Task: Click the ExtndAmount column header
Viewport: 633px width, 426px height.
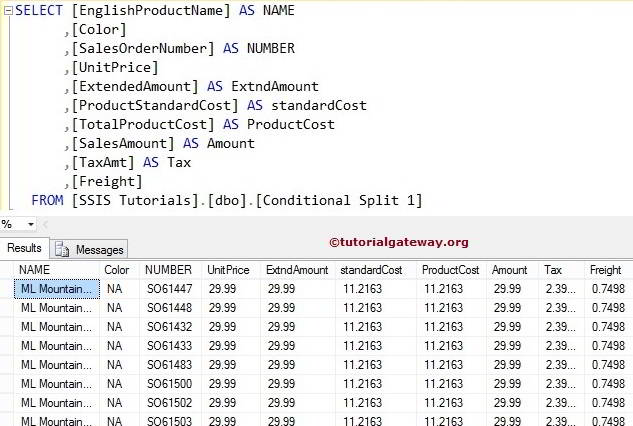Action: (297, 270)
